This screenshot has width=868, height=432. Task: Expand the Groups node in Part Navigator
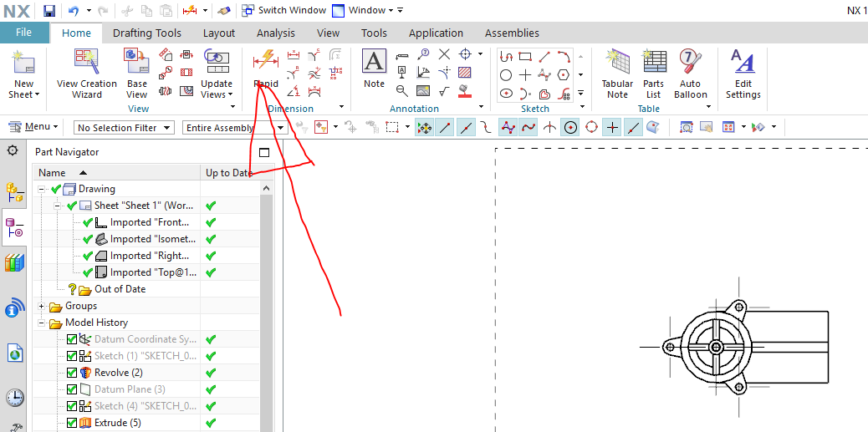click(41, 306)
